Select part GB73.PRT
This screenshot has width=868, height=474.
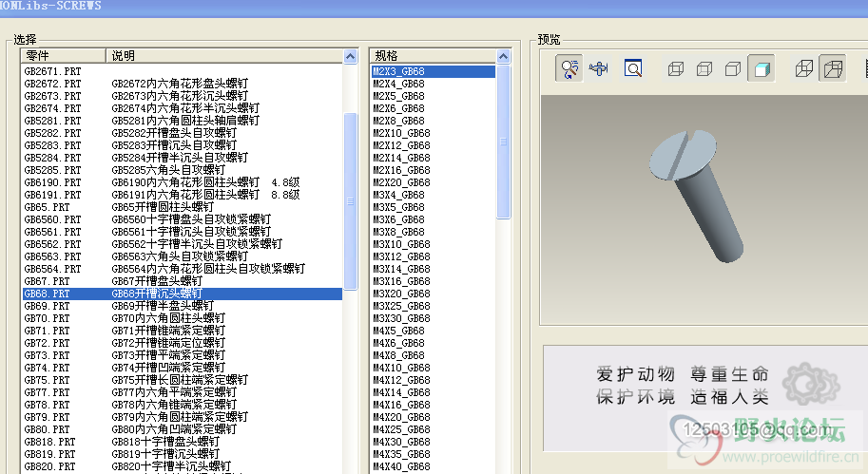[x=183, y=355]
